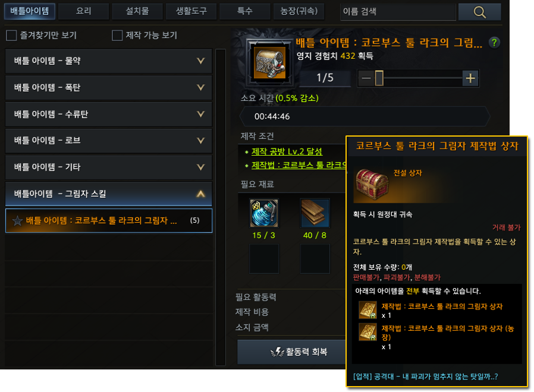Expand the 배틀 아이템 - 물약 category
Image resolution: width=534 pixels, height=392 pixels.
click(109, 61)
